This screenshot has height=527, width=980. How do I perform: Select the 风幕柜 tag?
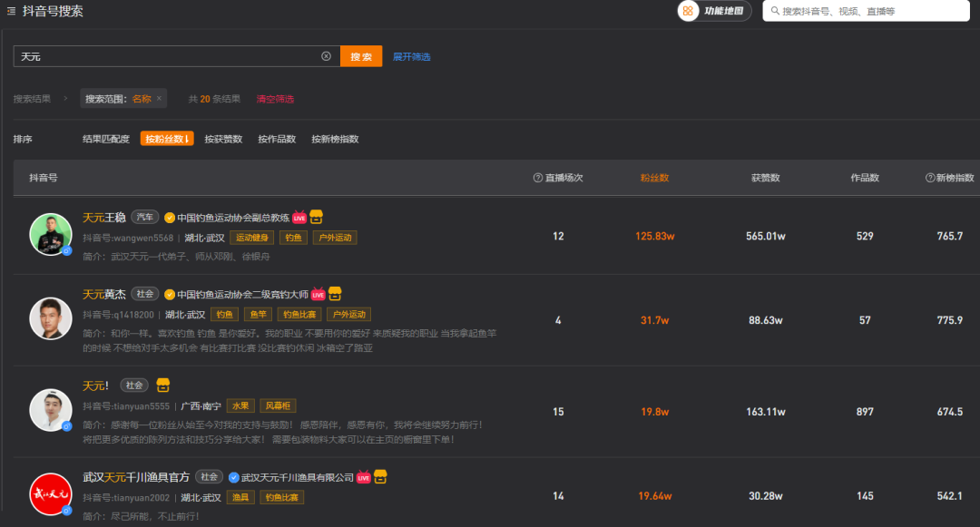pyautogui.click(x=278, y=405)
